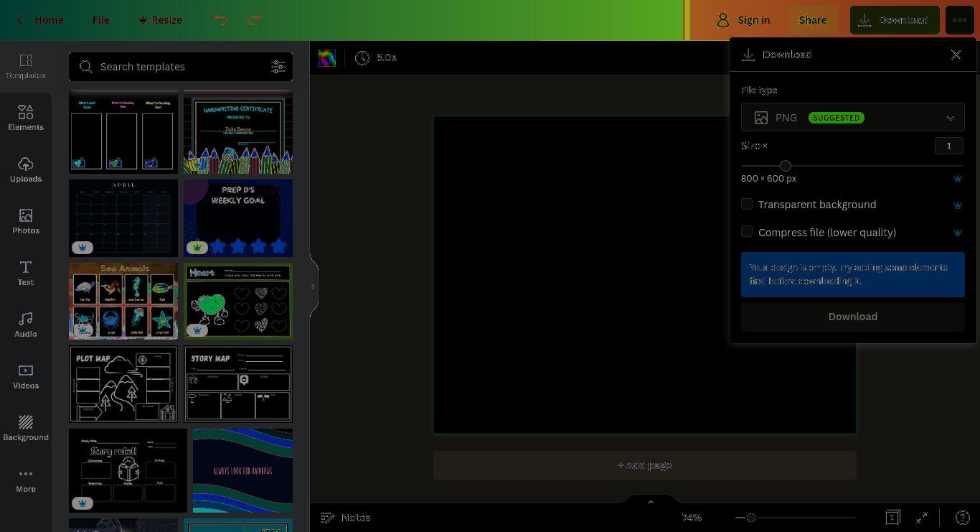Click the redo arrow icon
Screen dimensions: 980x532
254,20
